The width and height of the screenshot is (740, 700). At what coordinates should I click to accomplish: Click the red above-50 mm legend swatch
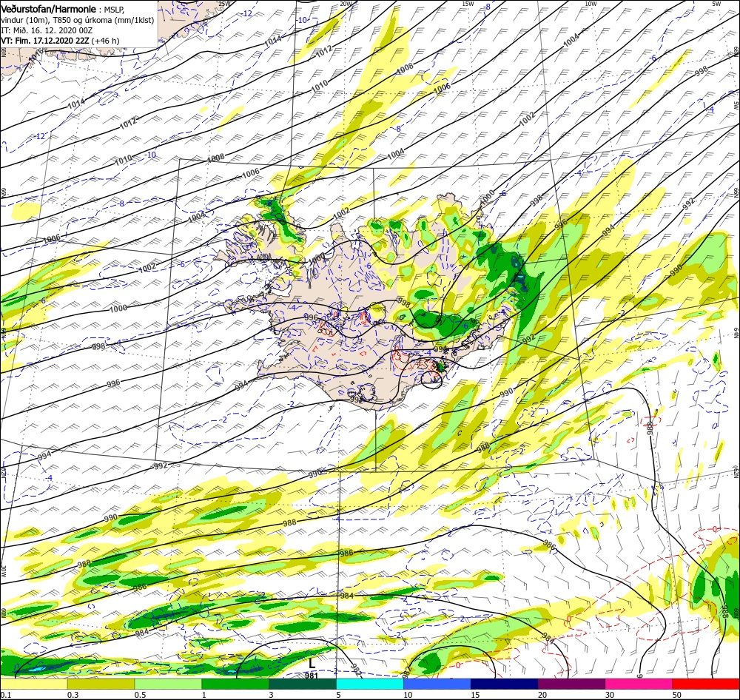[706, 684]
